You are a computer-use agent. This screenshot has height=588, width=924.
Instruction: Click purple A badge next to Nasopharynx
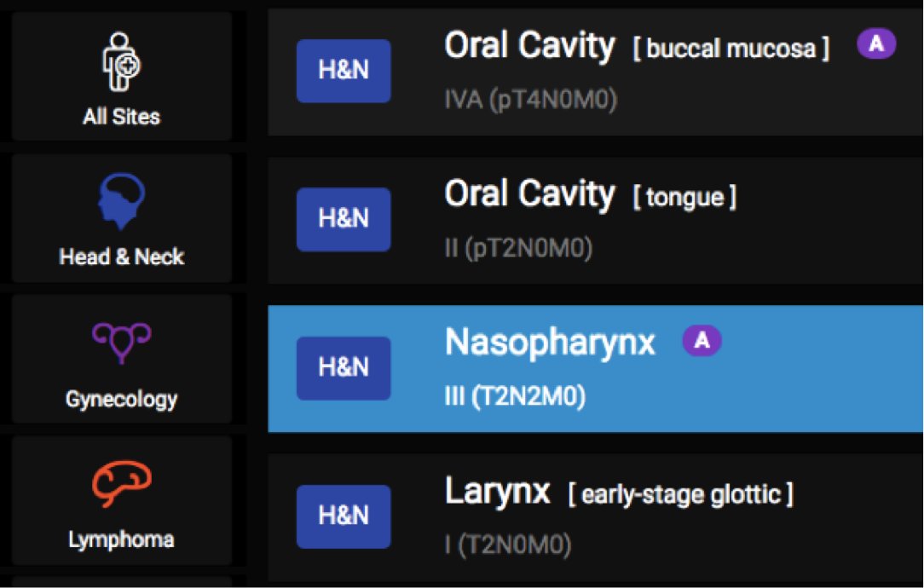pyautogui.click(x=702, y=341)
